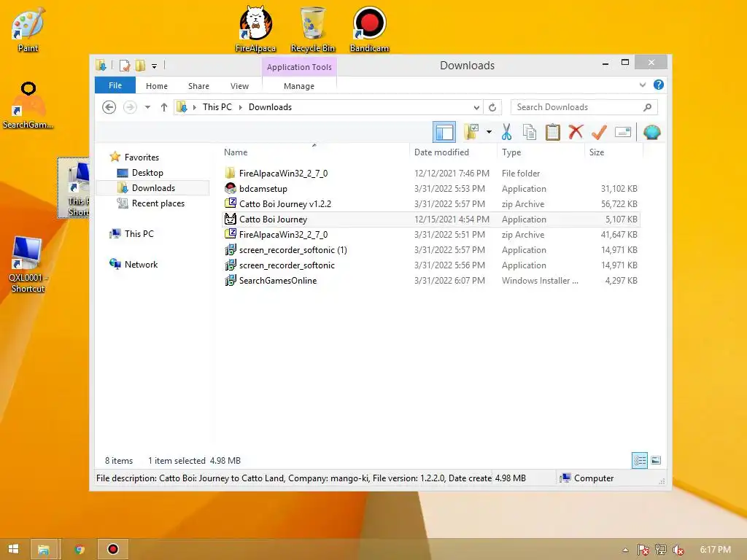Click the Back navigation arrow
Image resolution: width=747 pixels, height=560 pixels.
pos(109,107)
